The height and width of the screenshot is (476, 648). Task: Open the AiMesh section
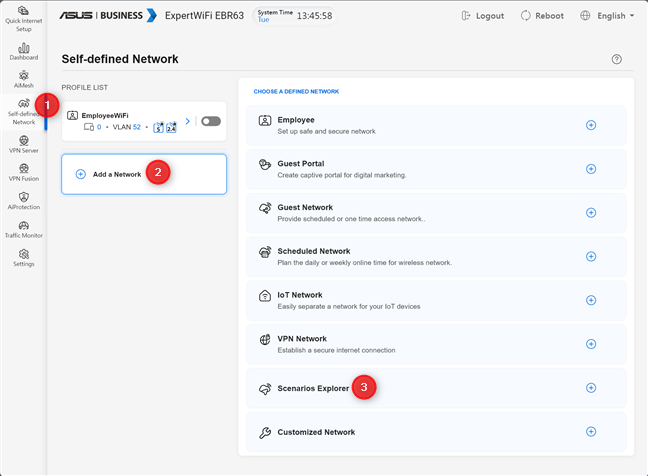click(x=23, y=80)
